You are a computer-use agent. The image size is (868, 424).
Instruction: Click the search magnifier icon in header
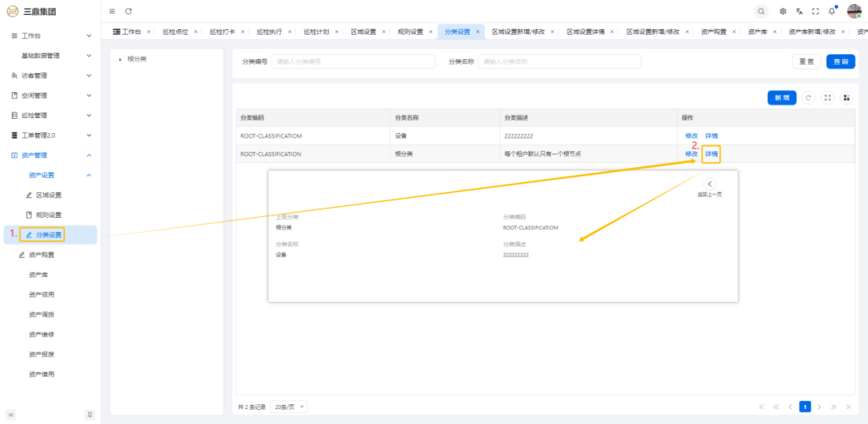[762, 11]
